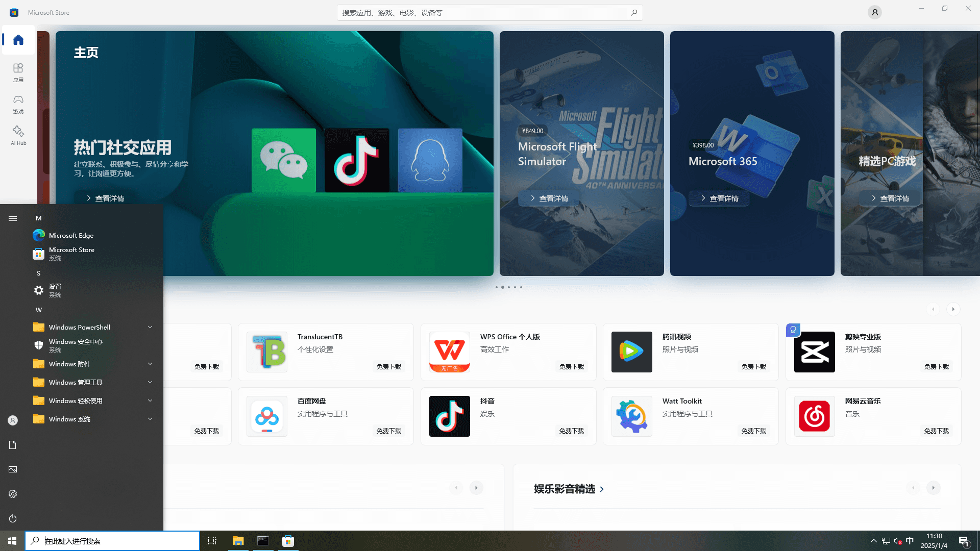
Task: Open the Home tab in Store sidebar
Action: [x=18, y=40]
